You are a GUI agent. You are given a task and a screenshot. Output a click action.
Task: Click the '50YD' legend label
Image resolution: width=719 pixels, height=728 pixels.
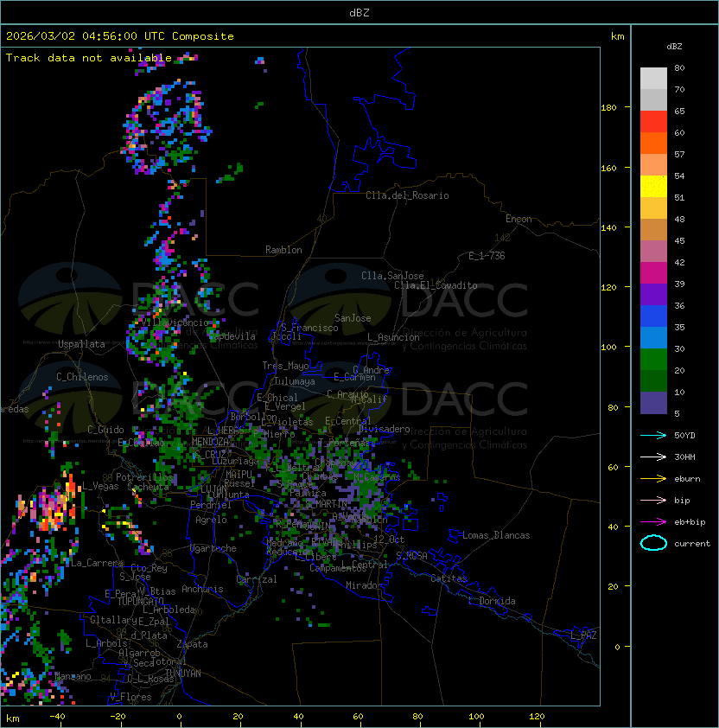[684, 435]
